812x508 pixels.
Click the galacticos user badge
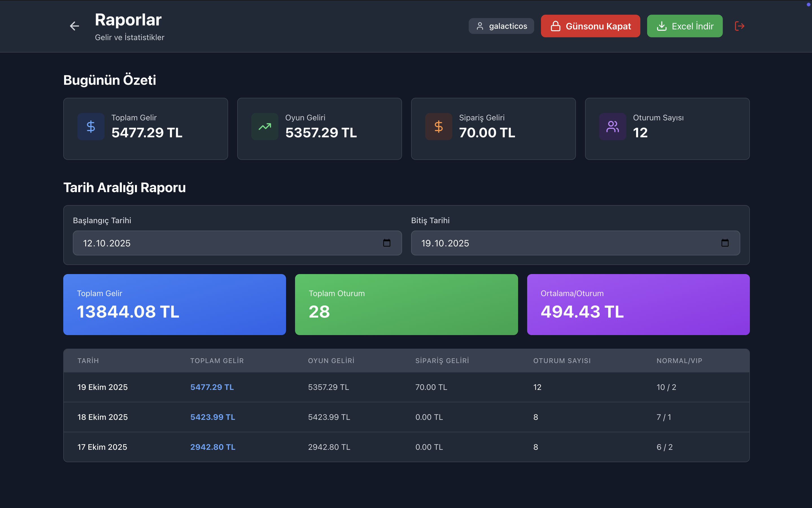click(501, 26)
